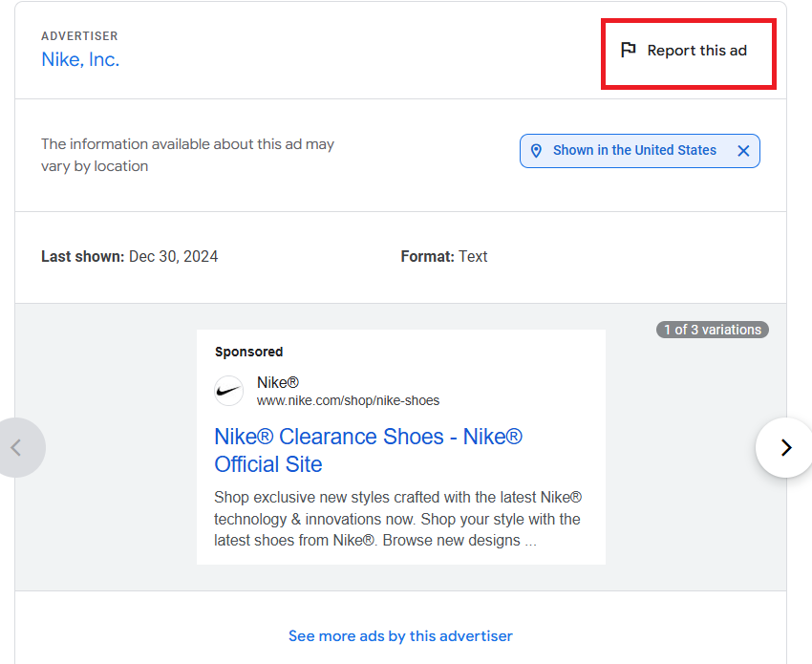812x664 pixels.
Task: Remove the United States location filter
Action: point(743,151)
